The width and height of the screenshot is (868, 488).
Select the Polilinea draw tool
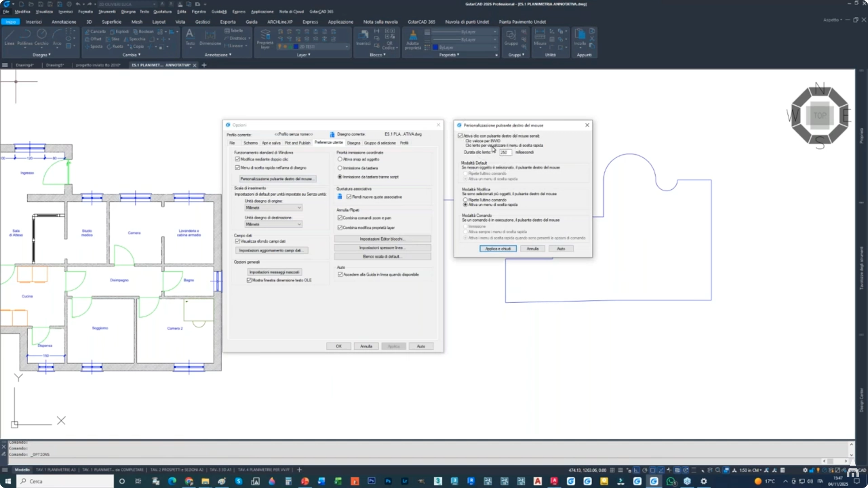(25, 38)
